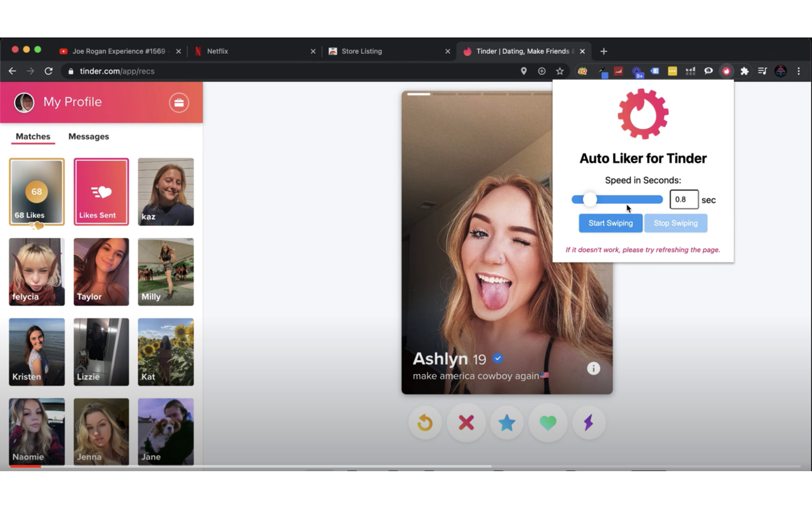
Task: Open the match Milly
Action: point(166,272)
